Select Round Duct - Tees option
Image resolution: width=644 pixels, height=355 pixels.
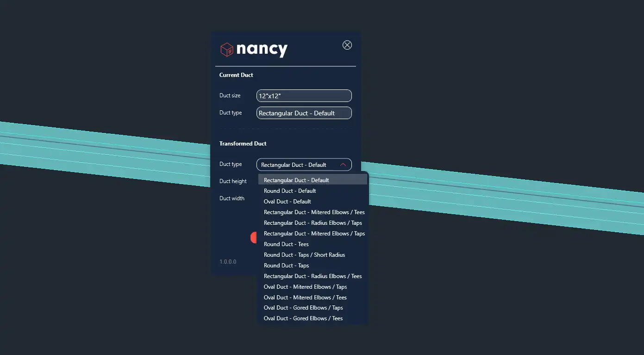[286, 244]
